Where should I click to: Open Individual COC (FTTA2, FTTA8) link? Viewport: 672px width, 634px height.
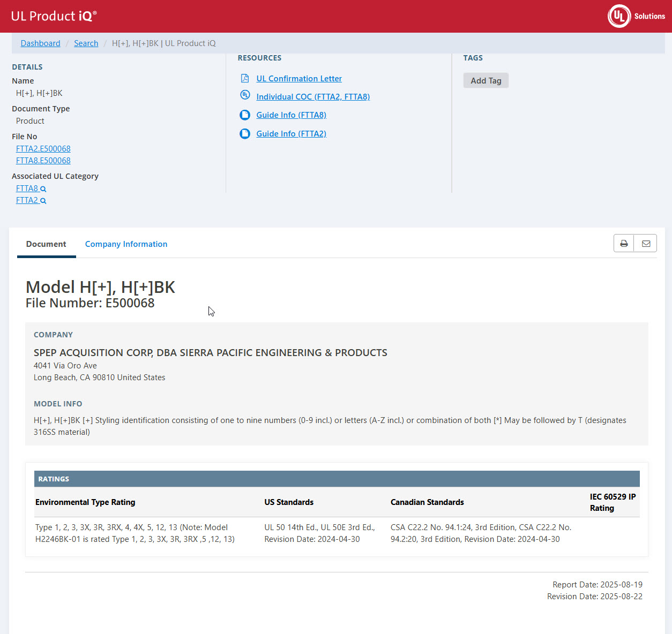tap(313, 97)
